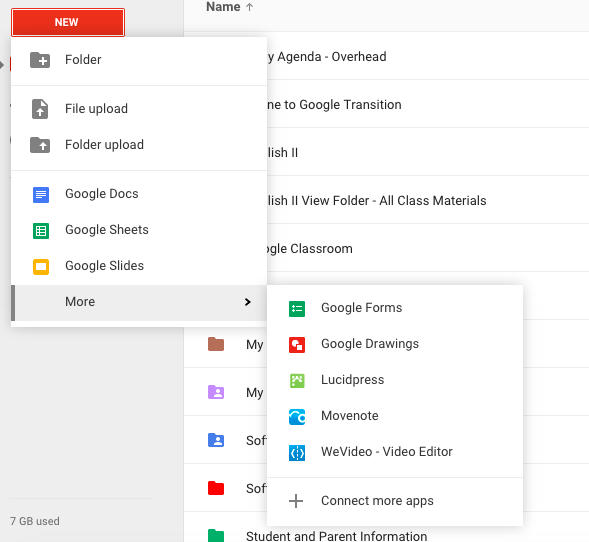Sort files by Name column header
Image resolution: width=589 pixels, height=542 pixels.
(223, 7)
